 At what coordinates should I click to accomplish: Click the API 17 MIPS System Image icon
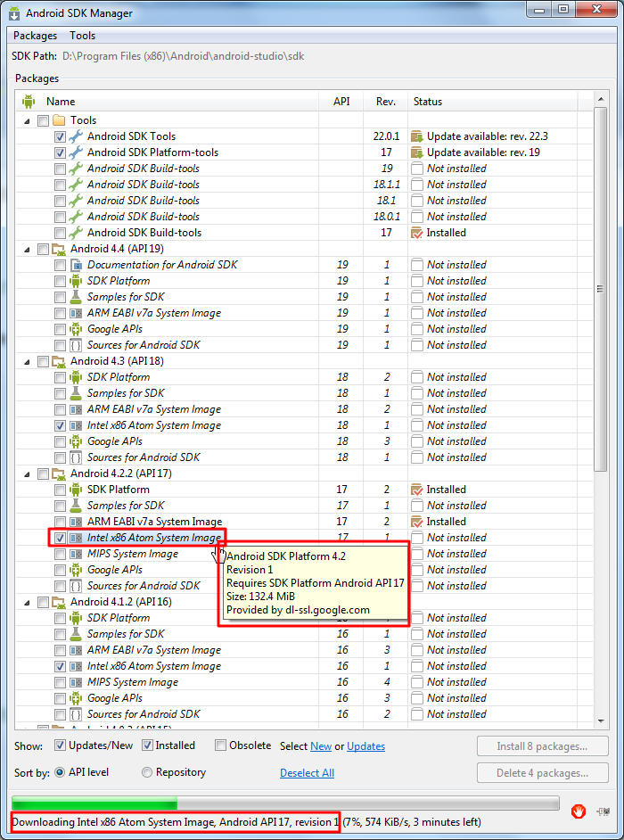click(x=76, y=554)
